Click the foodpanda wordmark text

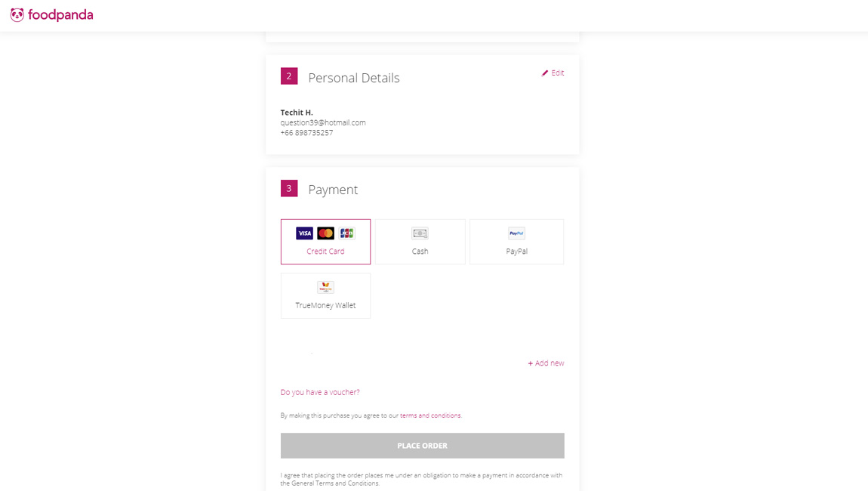(x=60, y=15)
